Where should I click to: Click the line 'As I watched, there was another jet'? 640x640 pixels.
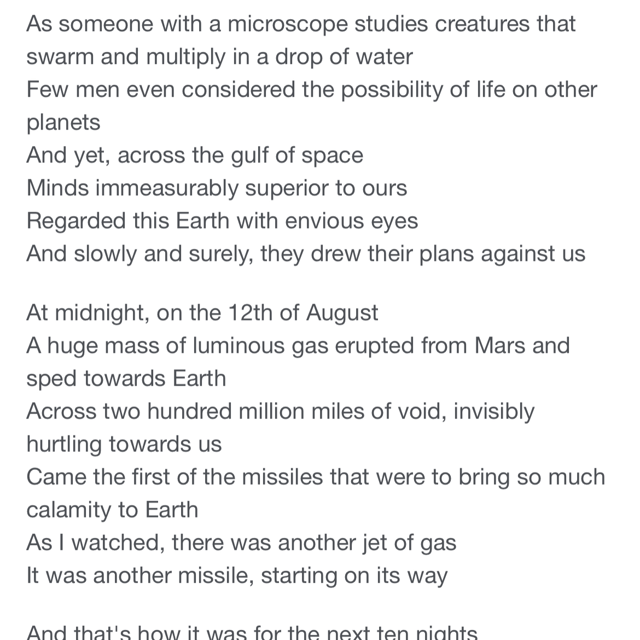[241, 543]
